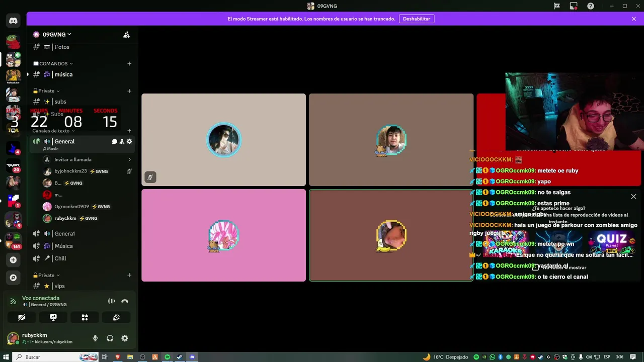Collapse COMANDOS category
644x362 pixels.
pos(53,64)
